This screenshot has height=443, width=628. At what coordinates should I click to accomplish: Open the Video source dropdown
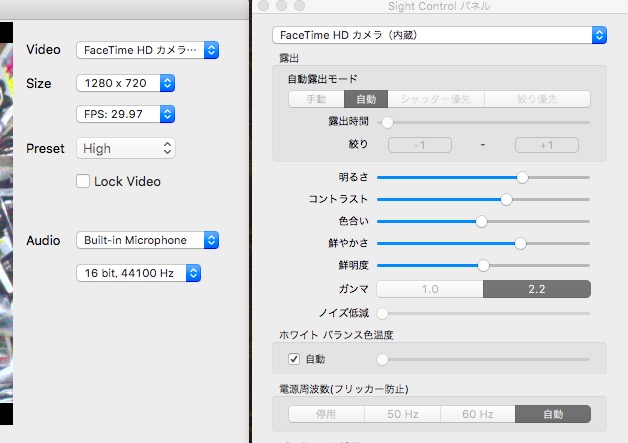click(147, 49)
